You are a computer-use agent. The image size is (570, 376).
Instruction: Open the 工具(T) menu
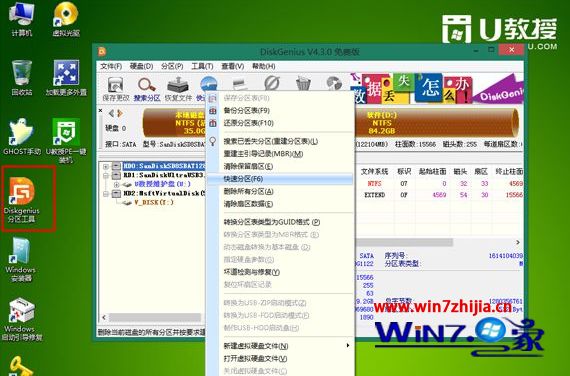click(x=202, y=66)
